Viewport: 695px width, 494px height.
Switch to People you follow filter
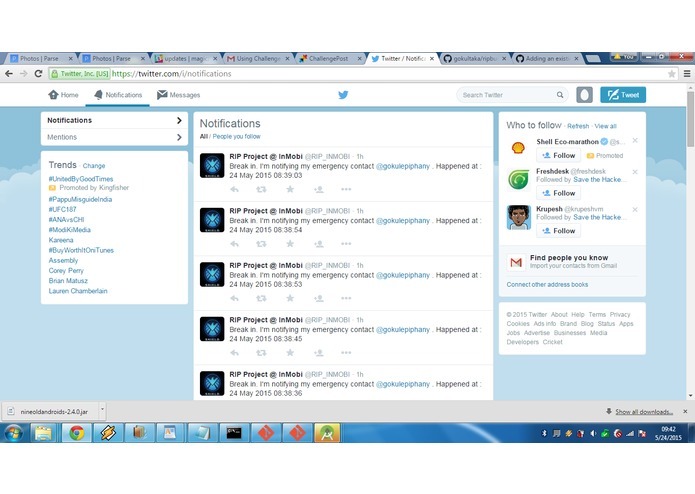[237, 136]
